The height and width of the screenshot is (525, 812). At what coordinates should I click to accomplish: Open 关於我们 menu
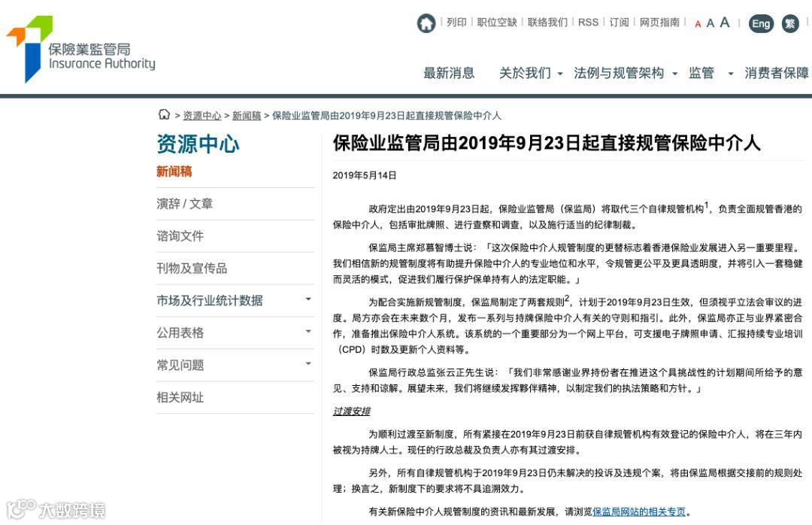(x=525, y=73)
